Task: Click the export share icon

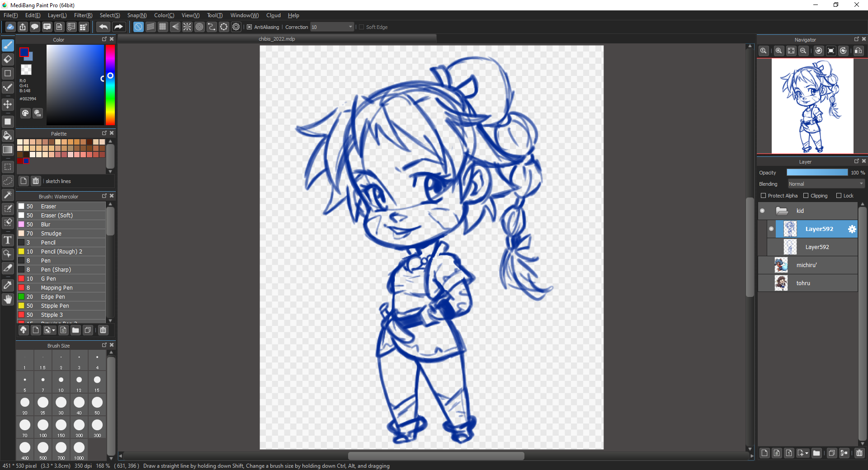Action: click(x=23, y=27)
